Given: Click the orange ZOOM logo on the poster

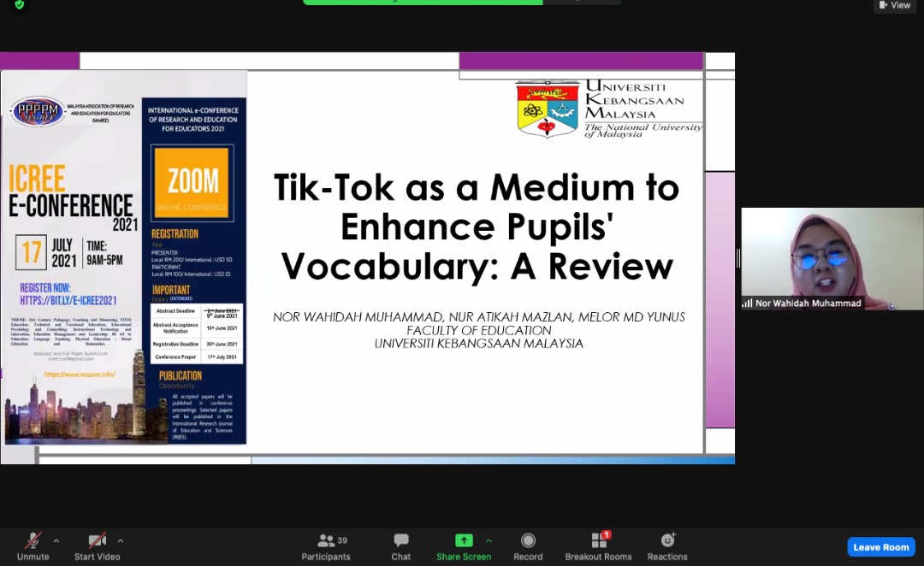Looking at the screenshot, I should (192, 182).
